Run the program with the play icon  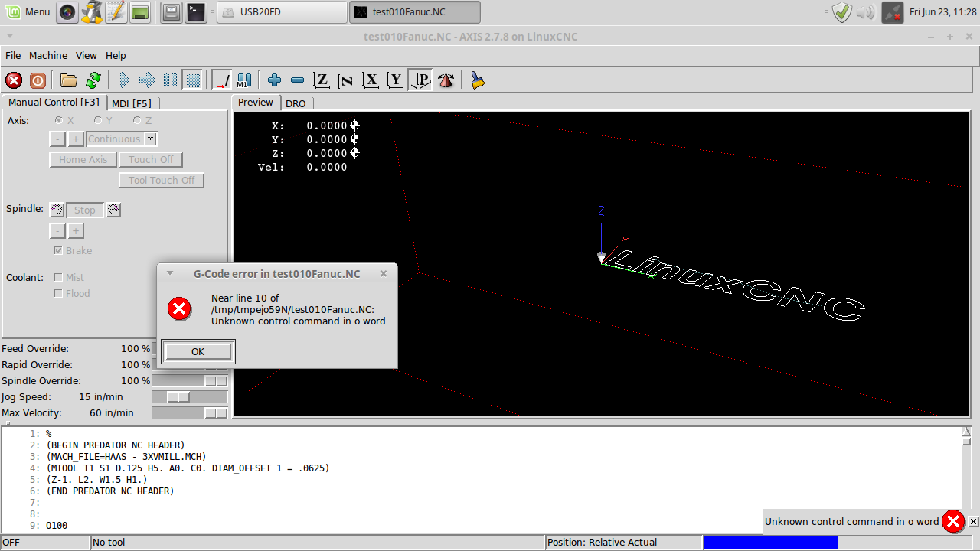pos(124,80)
